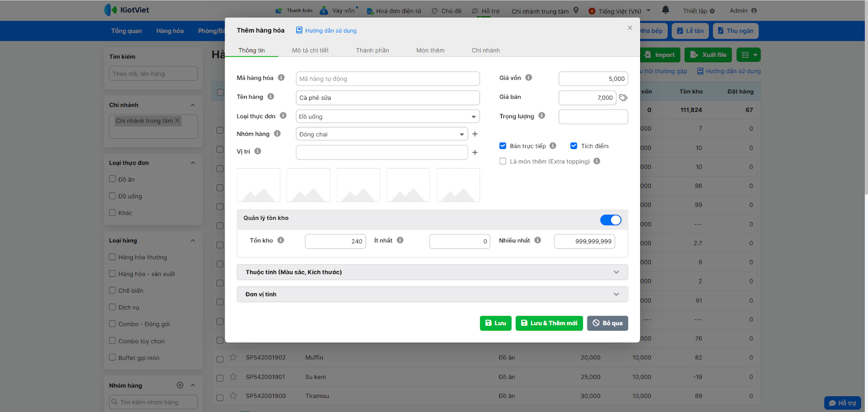Click info icon next to Giá vốn
Viewport: 868px width, 412px height.
[528, 78]
